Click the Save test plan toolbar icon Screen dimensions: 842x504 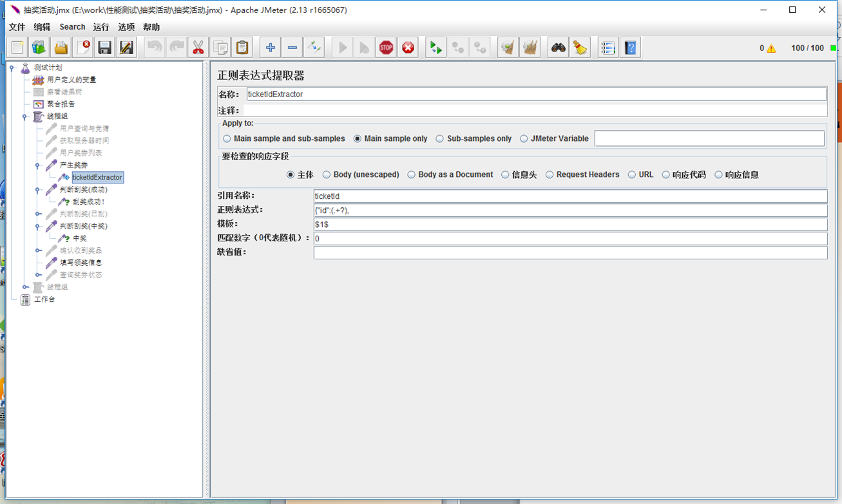[104, 48]
